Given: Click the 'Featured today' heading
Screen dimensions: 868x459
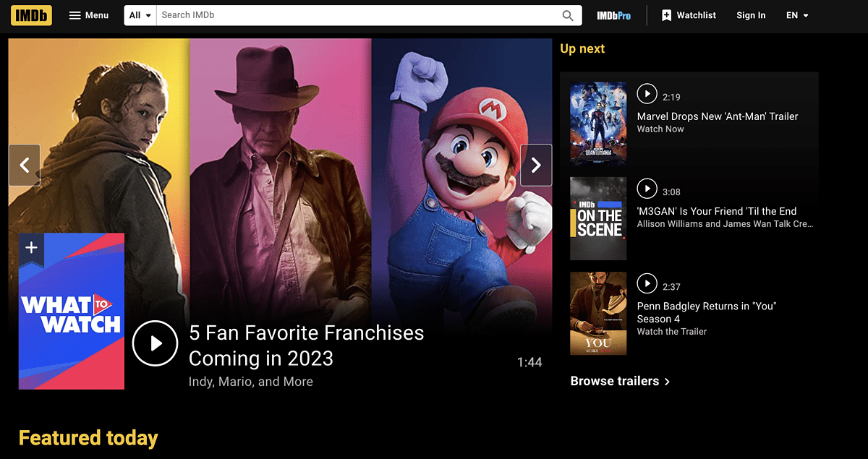Looking at the screenshot, I should (88, 438).
